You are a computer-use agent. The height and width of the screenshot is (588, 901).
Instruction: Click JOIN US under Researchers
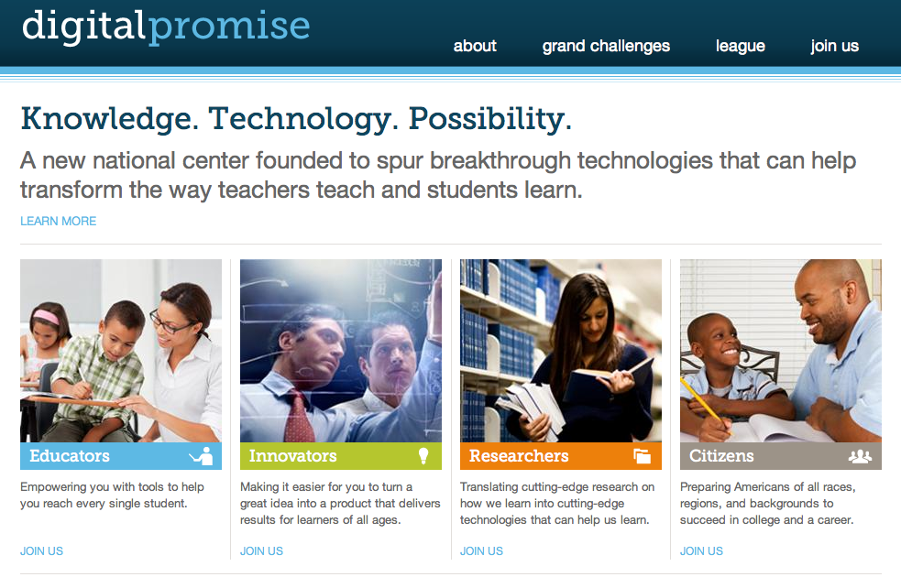click(481, 550)
